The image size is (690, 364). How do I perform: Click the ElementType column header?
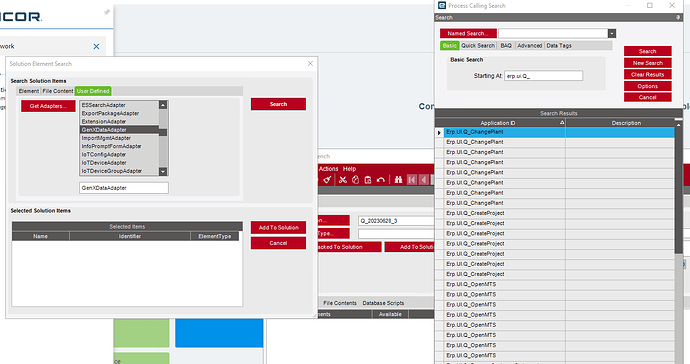pos(215,236)
